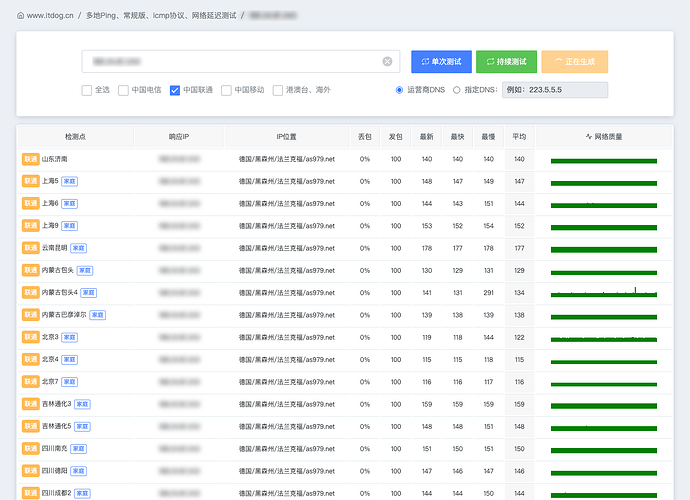Screen dimensions: 690x500
Task: Sort by the 平均 column header
Action: [x=519, y=137]
